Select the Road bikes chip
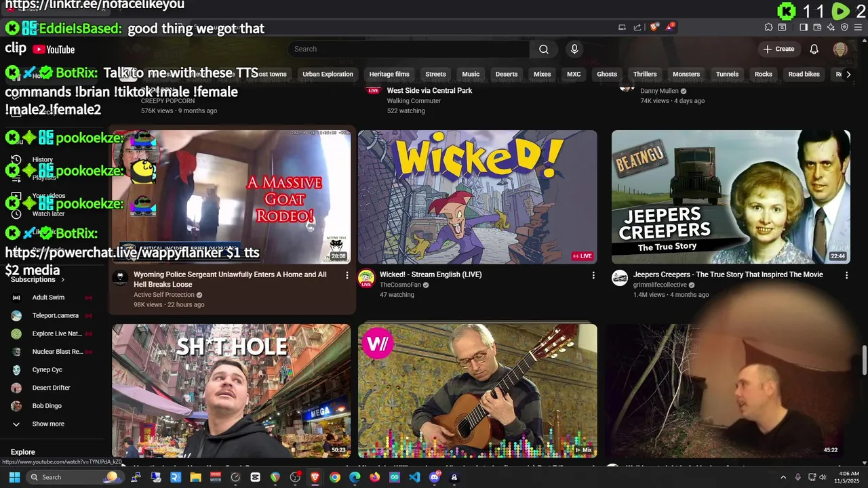The image size is (868, 488). pos(804,74)
